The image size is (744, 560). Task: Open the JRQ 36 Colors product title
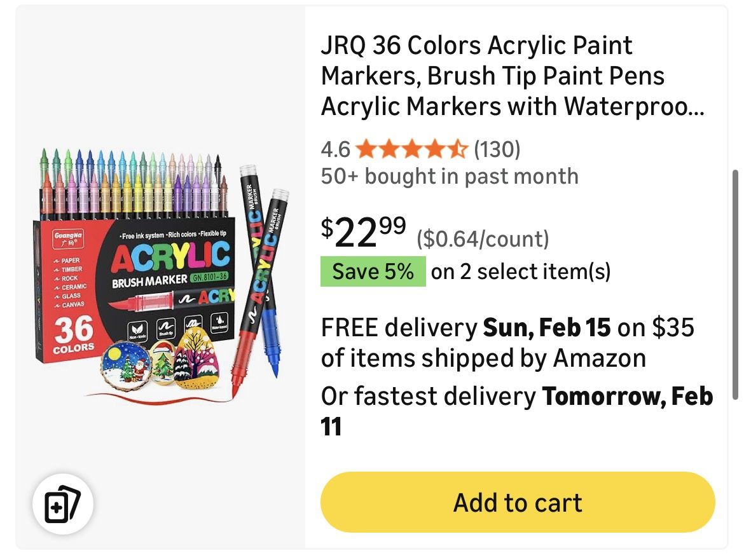(512, 76)
